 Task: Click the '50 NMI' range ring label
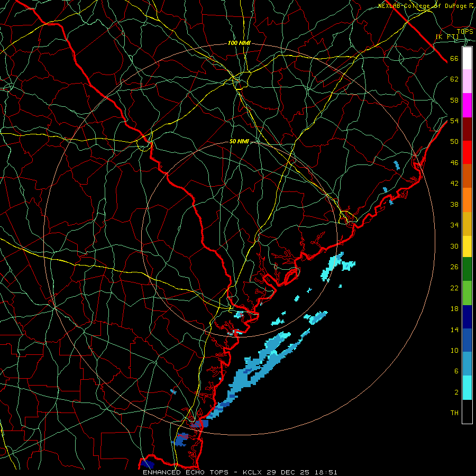click(x=239, y=141)
